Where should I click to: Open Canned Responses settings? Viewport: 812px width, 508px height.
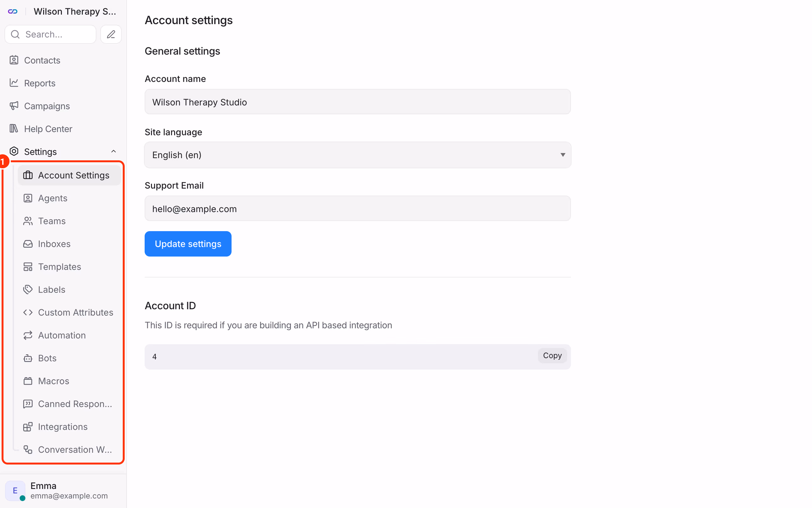pyautogui.click(x=69, y=404)
